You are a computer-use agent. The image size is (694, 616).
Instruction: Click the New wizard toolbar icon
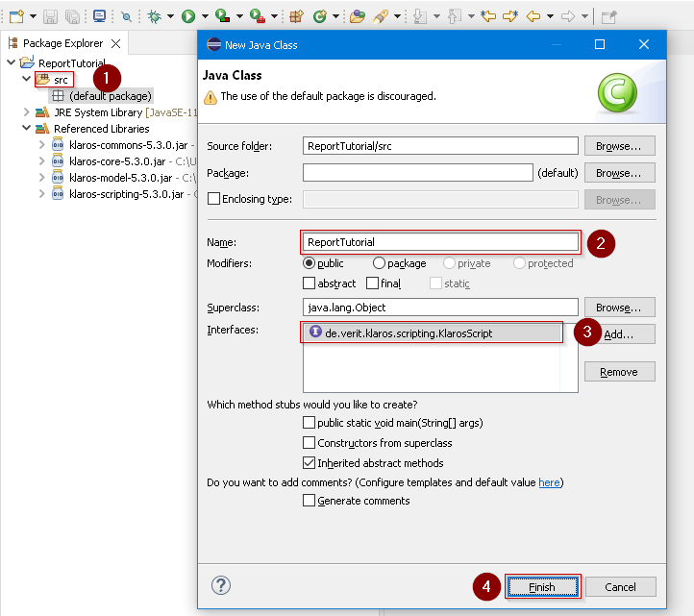pos(16,16)
